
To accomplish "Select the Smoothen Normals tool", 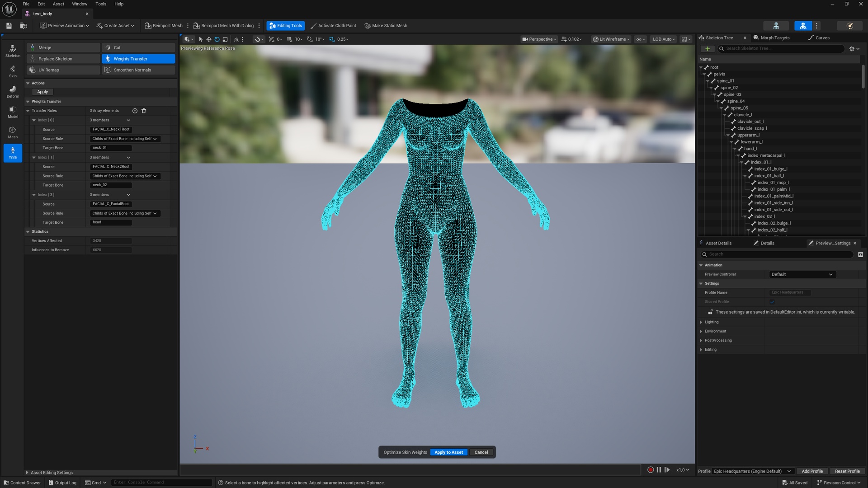I will (138, 70).
